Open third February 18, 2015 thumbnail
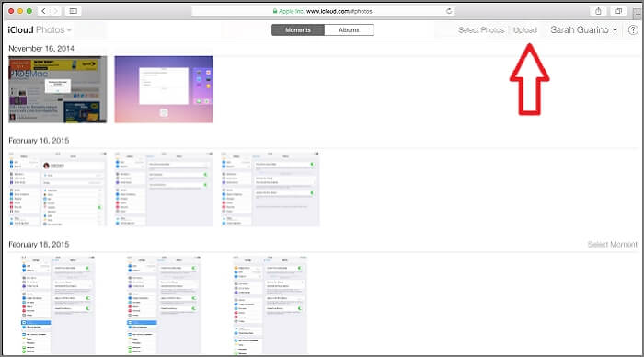The height and width of the screenshot is (357, 644). 270,305
